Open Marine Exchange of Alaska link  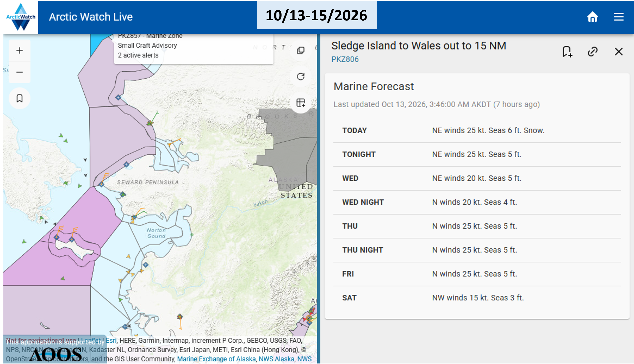(216, 359)
